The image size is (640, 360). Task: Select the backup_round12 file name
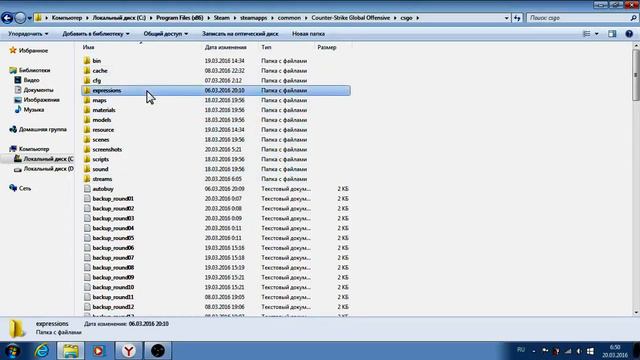(x=113, y=307)
